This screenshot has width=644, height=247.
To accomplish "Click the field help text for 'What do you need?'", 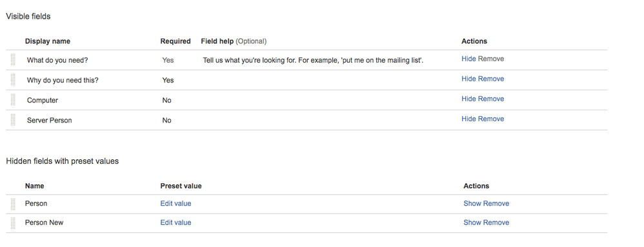I will 313,61.
